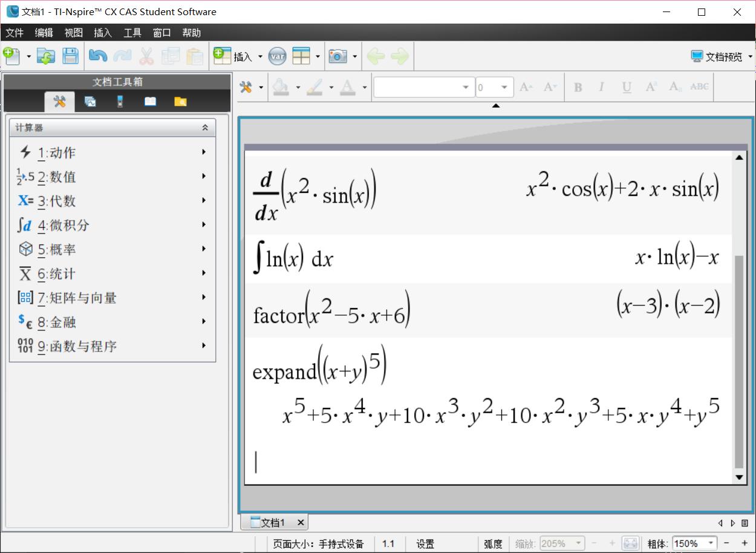
Task: Open the TI-SmartView handheld emulator tab
Action: 120,102
